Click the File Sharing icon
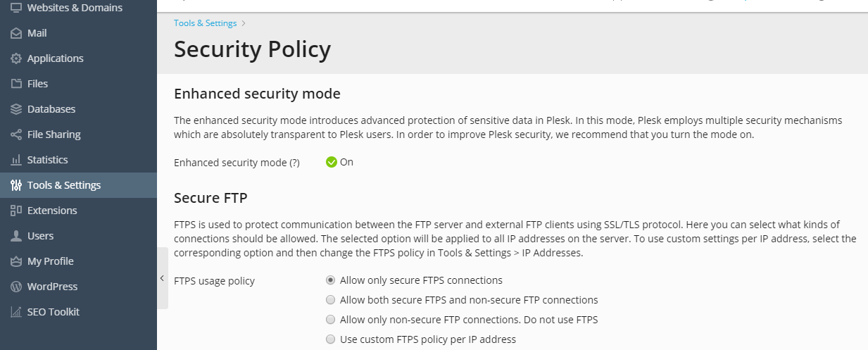Viewport: 868px width, 350px height. click(x=15, y=135)
